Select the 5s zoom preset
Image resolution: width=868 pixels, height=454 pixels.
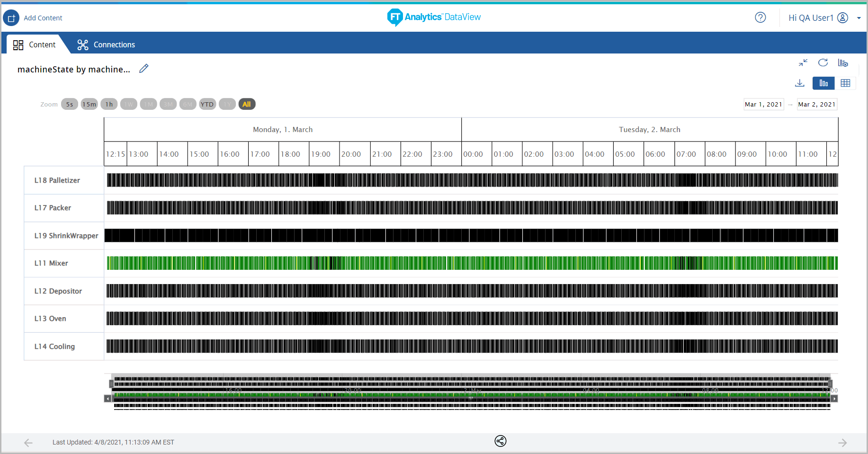click(70, 104)
